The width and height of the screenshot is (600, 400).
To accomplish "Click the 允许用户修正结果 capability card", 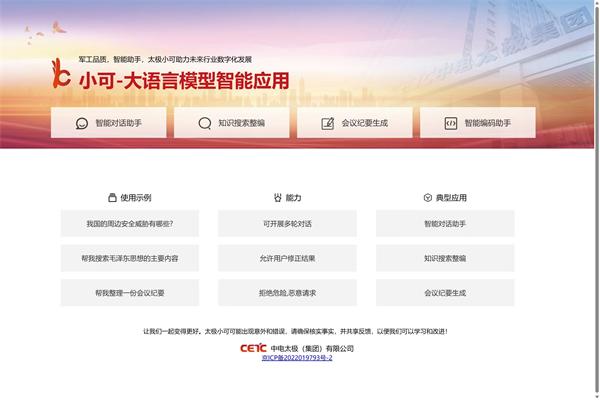I will click(287, 258).
